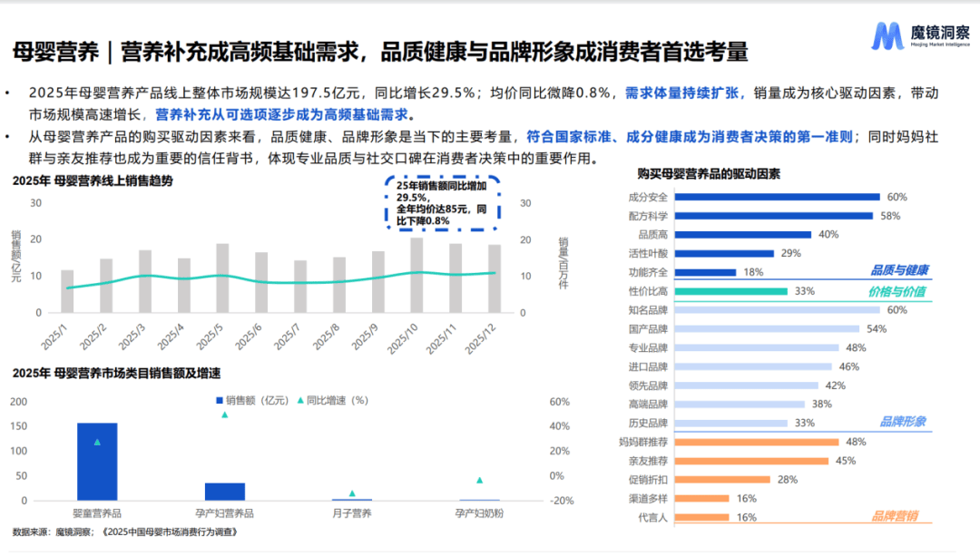This screenshot has height=556, width=980.
Task: Click the blue 销售额 legend square
Action: click(219, 400)
